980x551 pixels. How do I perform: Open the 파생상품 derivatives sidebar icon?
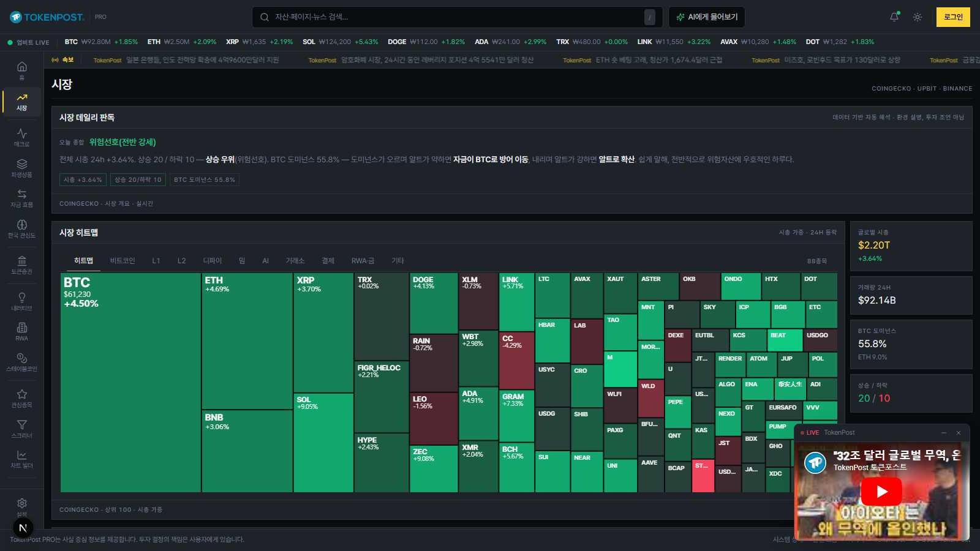(x=22, y=168)
